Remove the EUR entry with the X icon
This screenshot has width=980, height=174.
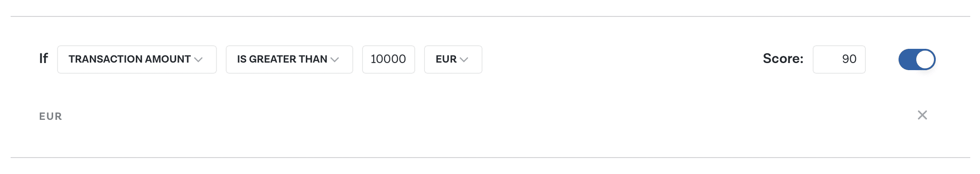[x=922, y=115]
